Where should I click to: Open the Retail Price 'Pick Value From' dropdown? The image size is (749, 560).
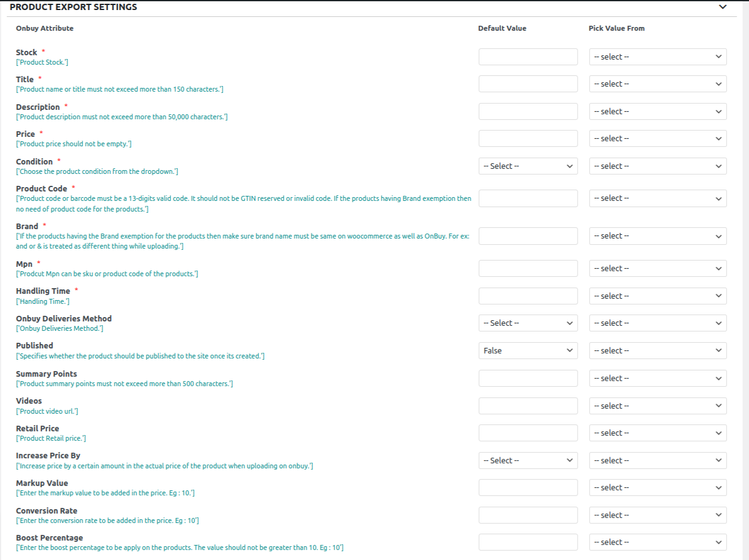coord(658,433)
